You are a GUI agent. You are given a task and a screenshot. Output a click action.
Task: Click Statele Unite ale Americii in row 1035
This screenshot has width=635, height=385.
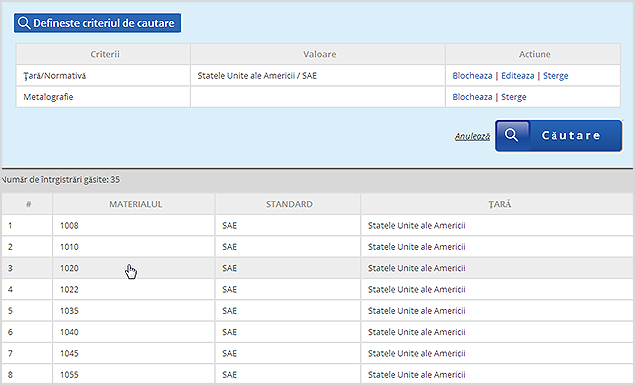(417, 311)
